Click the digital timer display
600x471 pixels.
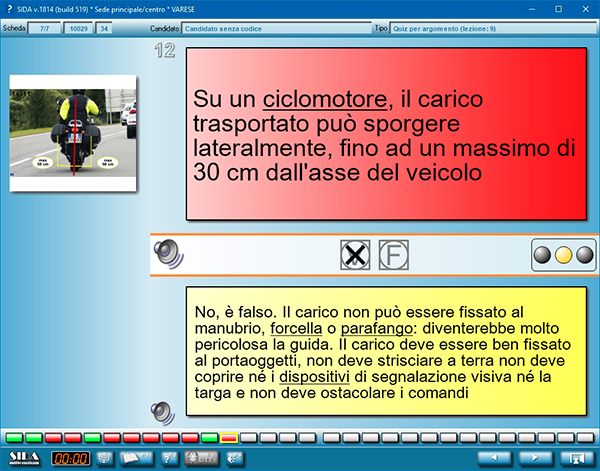click(x=71, y=458)
